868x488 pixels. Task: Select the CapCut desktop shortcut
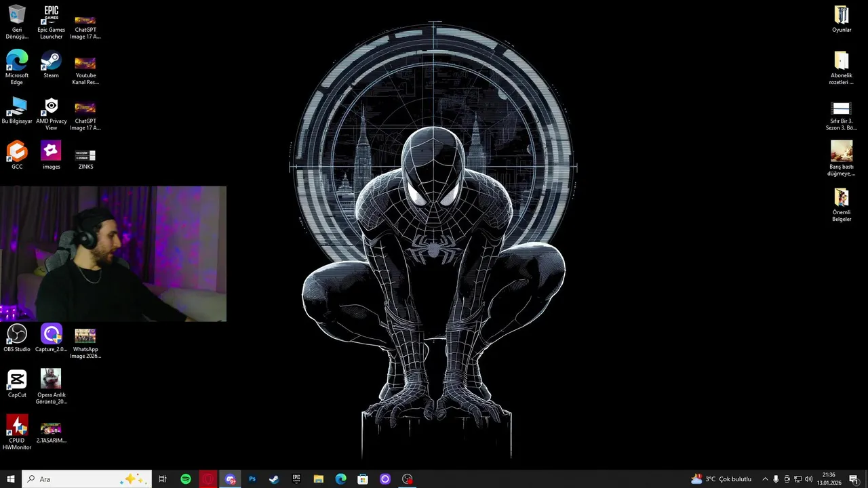click(17, 384)
